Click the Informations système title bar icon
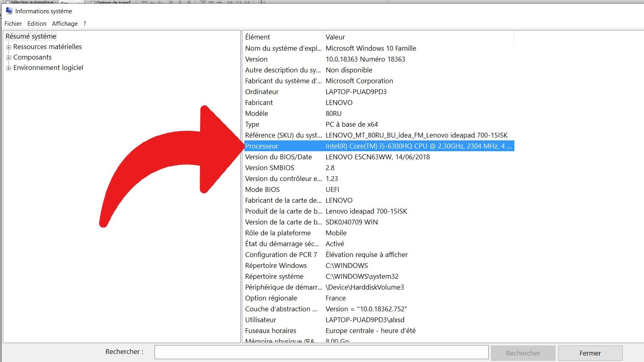The image size is (644, 362). coord(9,11)
